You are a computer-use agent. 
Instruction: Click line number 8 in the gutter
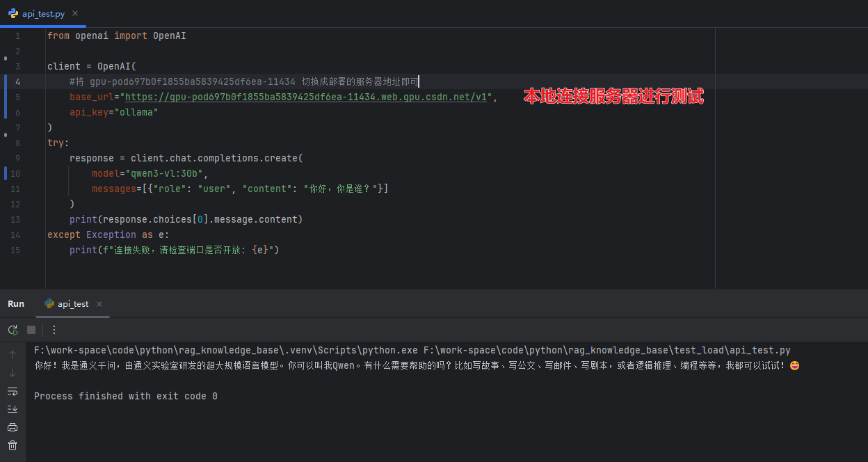point(17,143)
